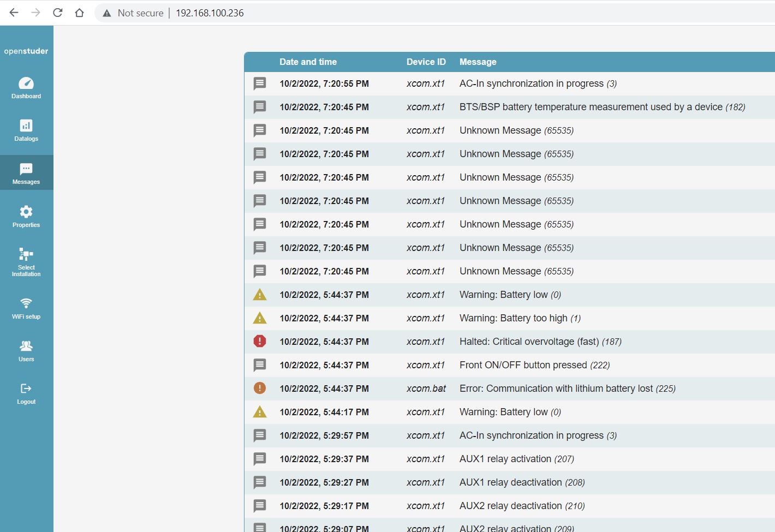Open the Dashboard page in sidebar

click(x=26, y=87)
